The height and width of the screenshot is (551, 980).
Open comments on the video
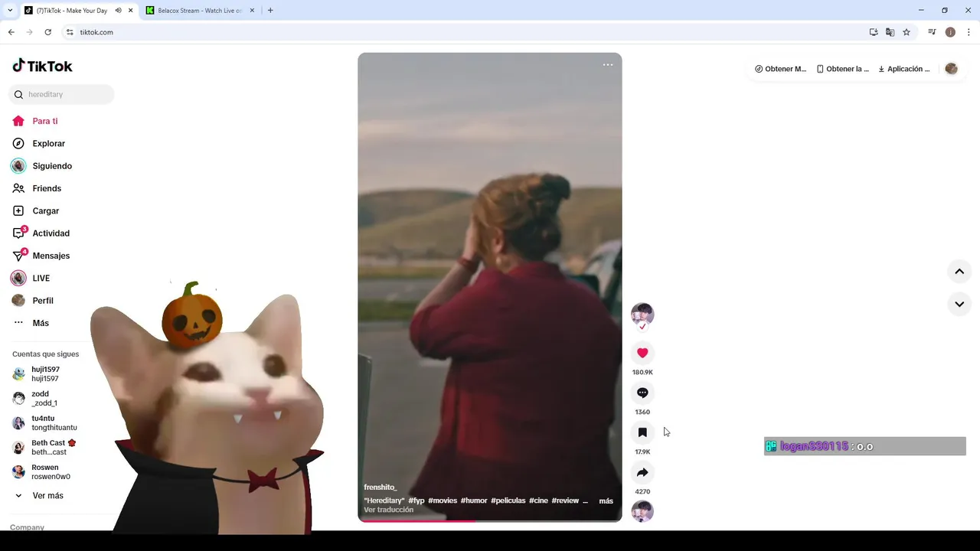pos(642,393)
